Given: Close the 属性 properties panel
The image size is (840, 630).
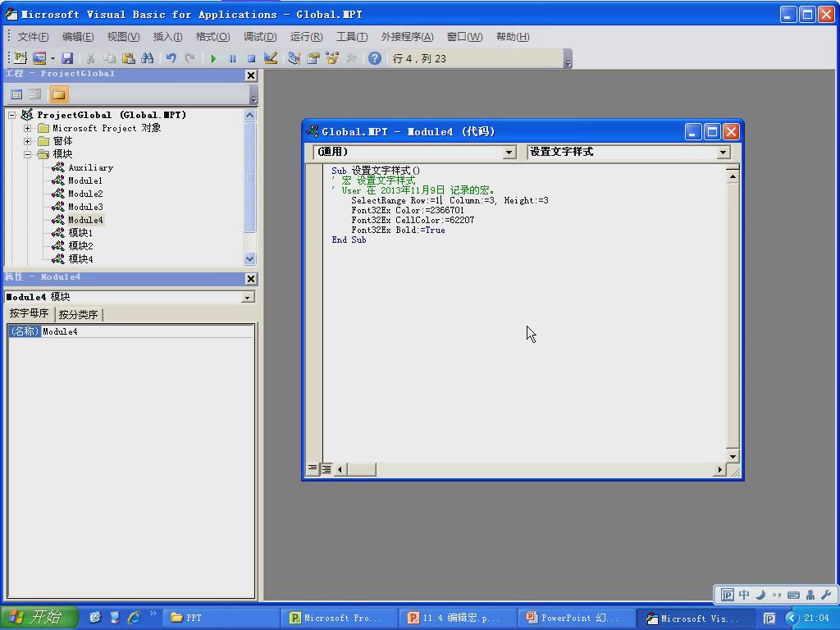Looking at the screenshot, I should click(251, 279).
